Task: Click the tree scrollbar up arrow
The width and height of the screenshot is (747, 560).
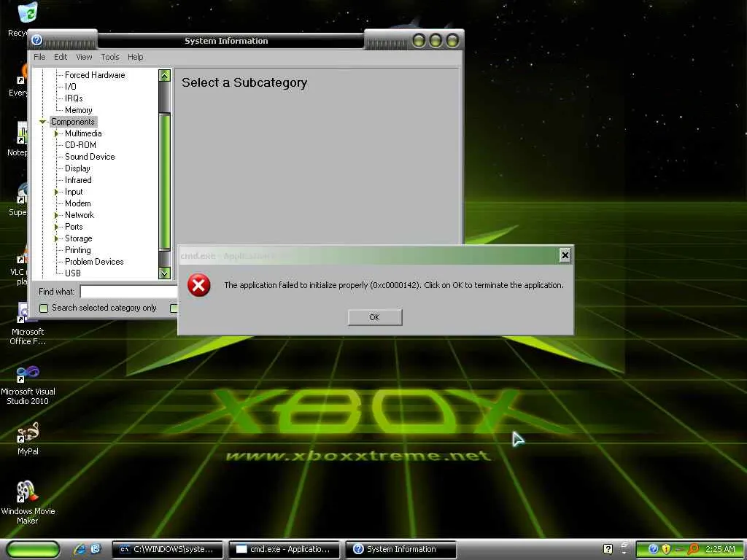Action: [x=164, y=75]
